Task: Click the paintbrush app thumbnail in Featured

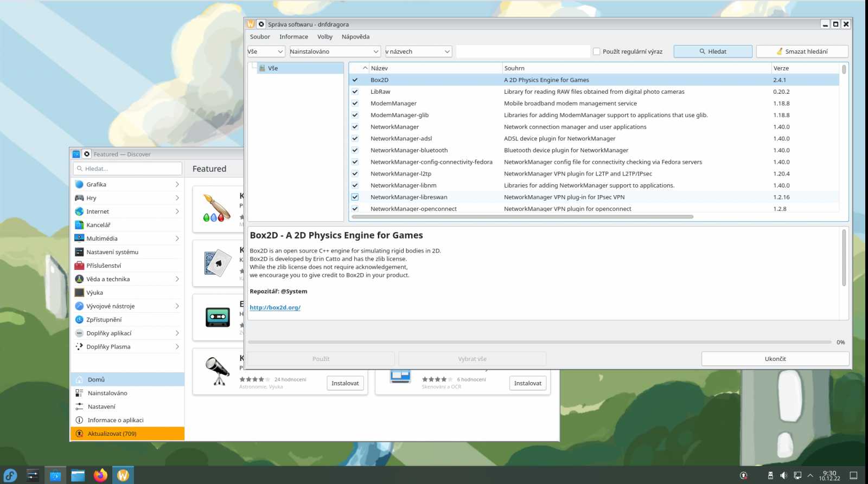Action: [x=217, y=209]
